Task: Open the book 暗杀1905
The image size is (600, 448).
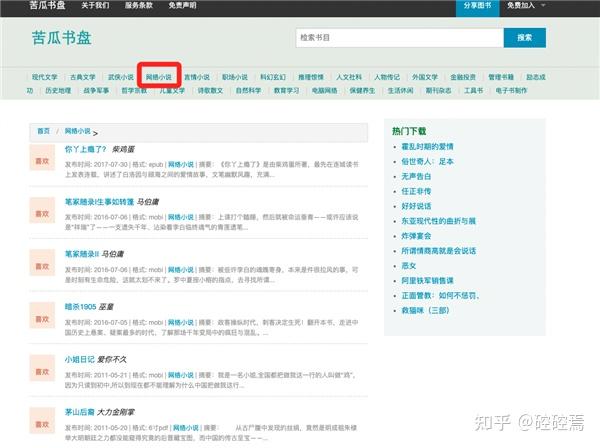Action: [x=80, y=307]
